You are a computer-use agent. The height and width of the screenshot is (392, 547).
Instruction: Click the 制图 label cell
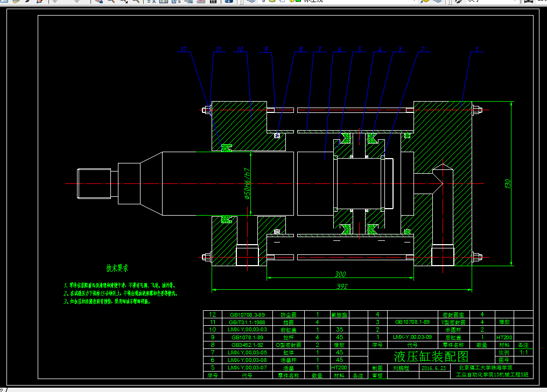377,368
